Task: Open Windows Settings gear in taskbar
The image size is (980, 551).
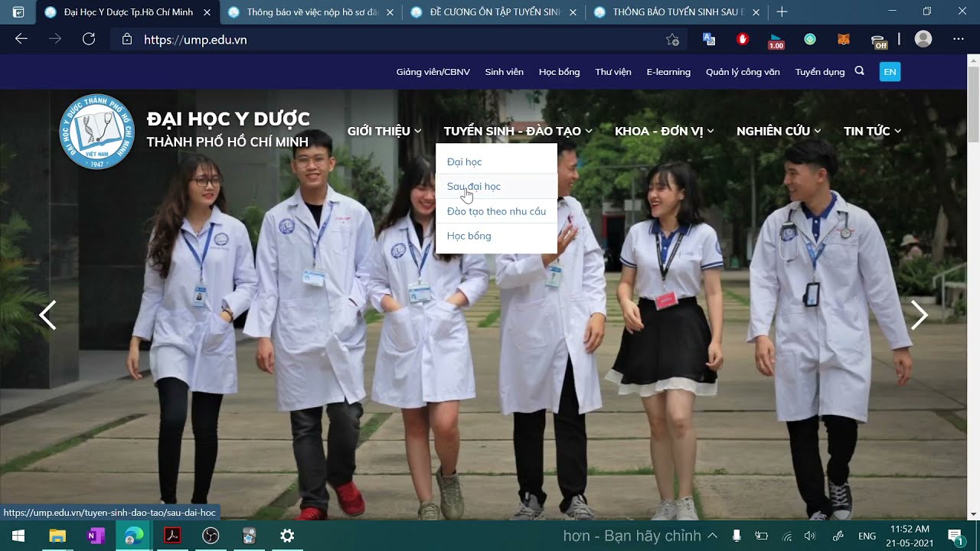Action: [x=287, y=536]
